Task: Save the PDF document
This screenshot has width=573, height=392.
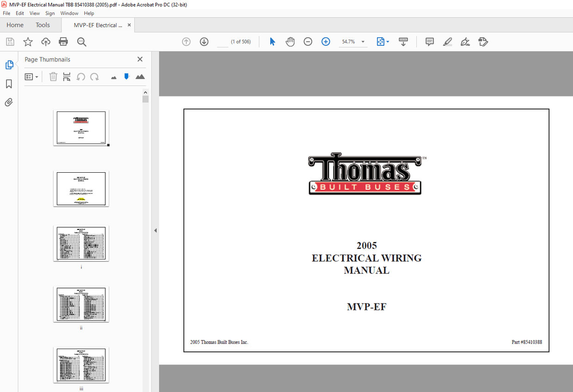Action: (10, 42)
